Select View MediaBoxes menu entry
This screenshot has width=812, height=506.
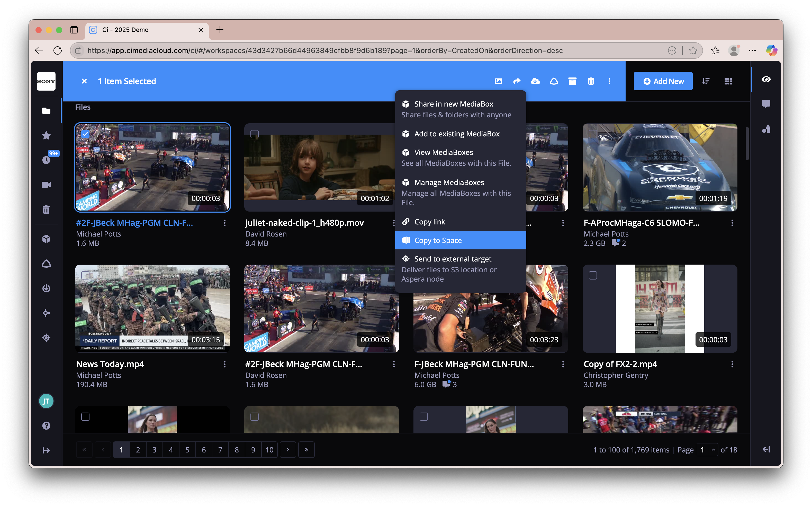pos(460,158)
